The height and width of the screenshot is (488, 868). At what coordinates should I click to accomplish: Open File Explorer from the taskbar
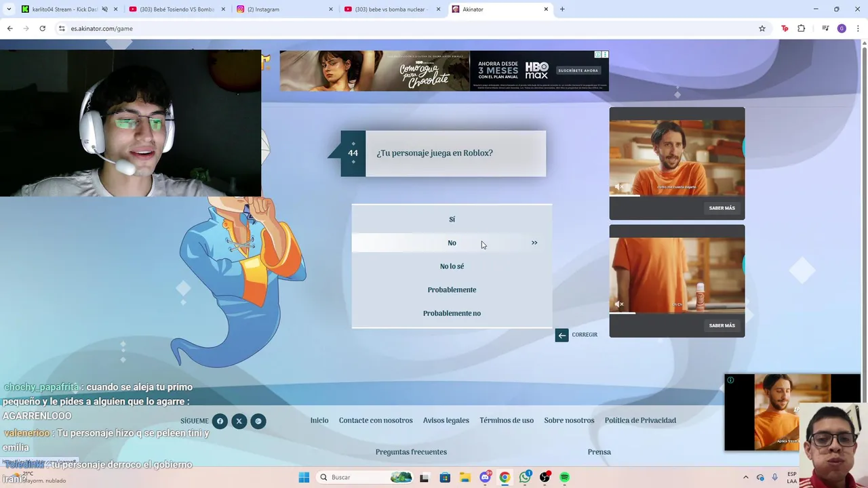pyautogui.click(x=465, y=477)
